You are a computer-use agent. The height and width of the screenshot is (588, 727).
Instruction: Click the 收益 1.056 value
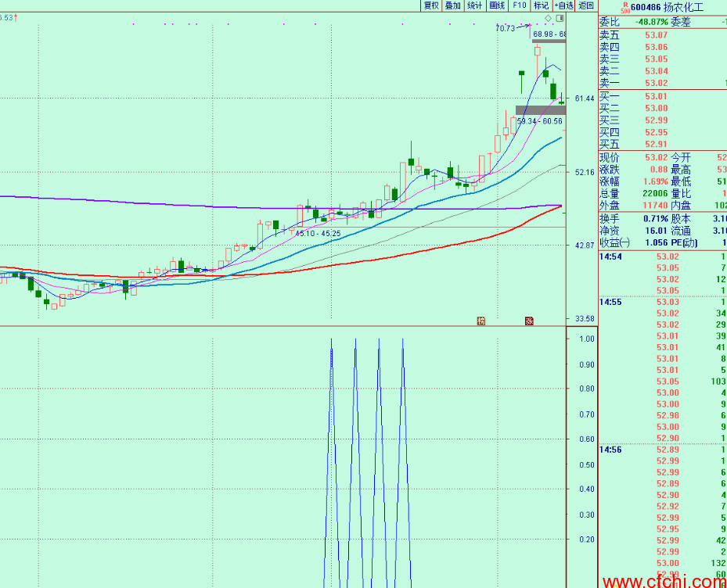click(657, 242)
